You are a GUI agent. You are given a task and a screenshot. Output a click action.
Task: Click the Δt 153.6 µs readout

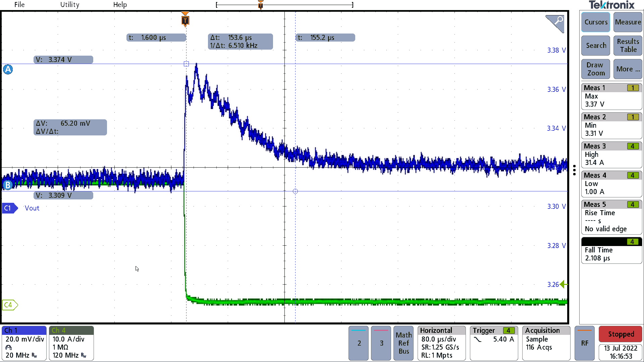point(240,42)
